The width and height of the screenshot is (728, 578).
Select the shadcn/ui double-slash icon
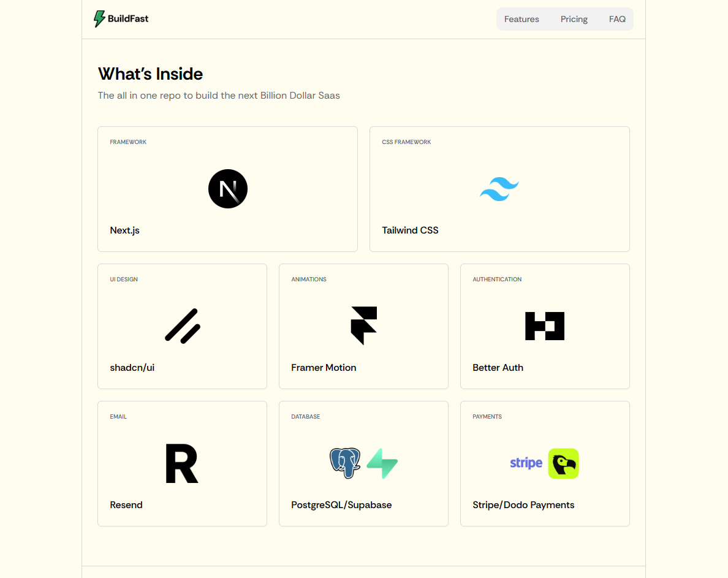click(x=183, y=326)
